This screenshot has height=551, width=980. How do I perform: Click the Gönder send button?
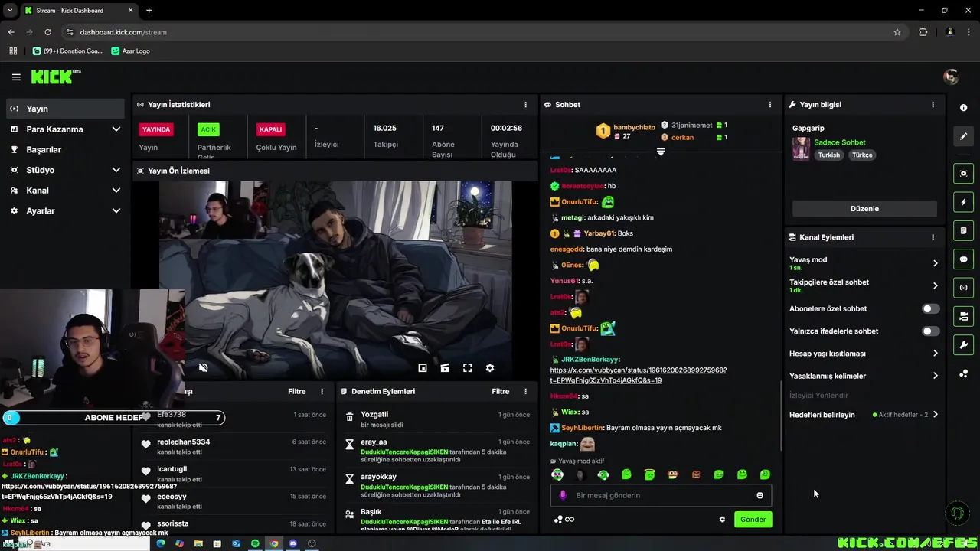(753, 520)
